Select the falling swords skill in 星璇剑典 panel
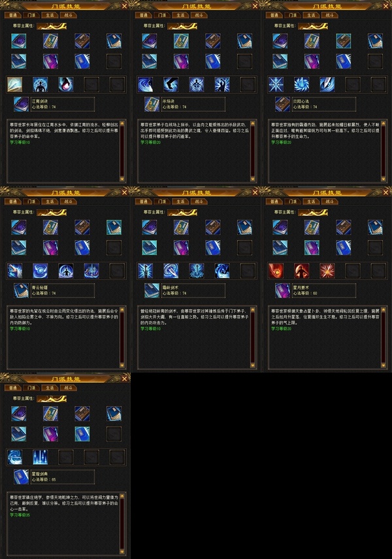 (x=41, y=457)
